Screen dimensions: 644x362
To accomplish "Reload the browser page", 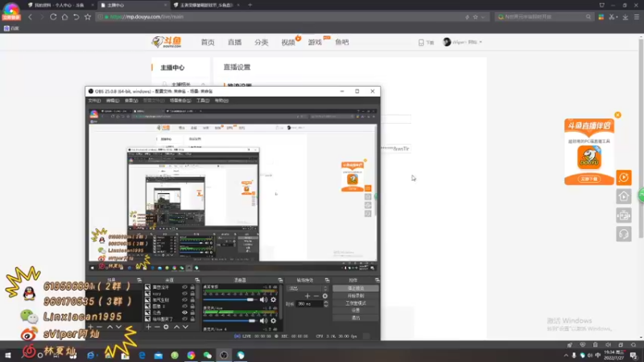I will [53, 17].
